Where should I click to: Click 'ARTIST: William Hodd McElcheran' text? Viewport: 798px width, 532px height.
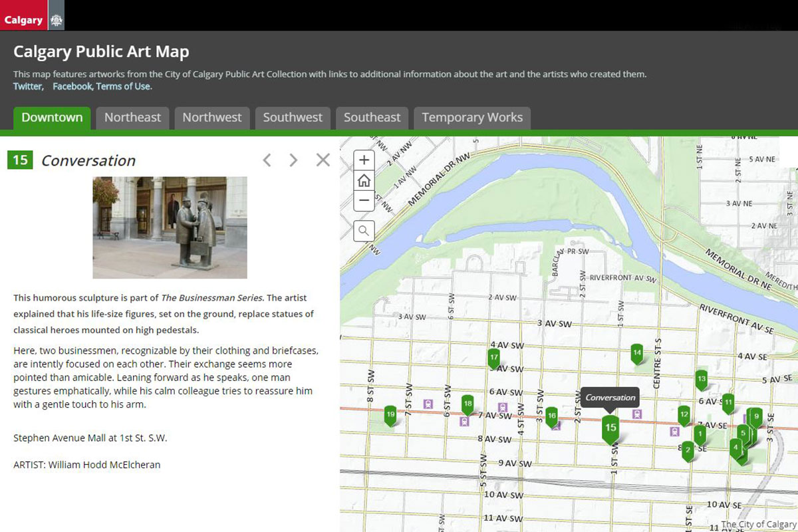87,465
